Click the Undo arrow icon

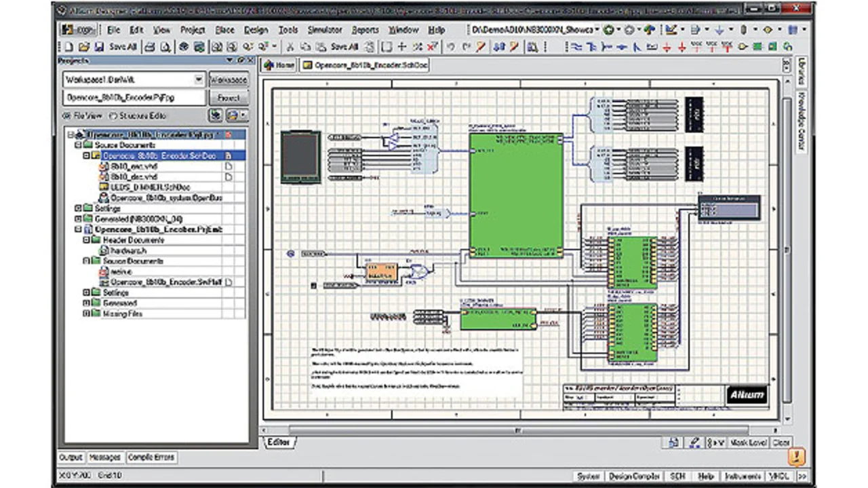point(451,47)
